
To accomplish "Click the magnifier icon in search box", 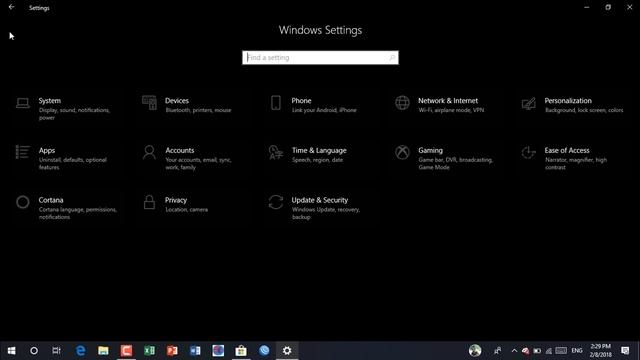I will point(392,58).
